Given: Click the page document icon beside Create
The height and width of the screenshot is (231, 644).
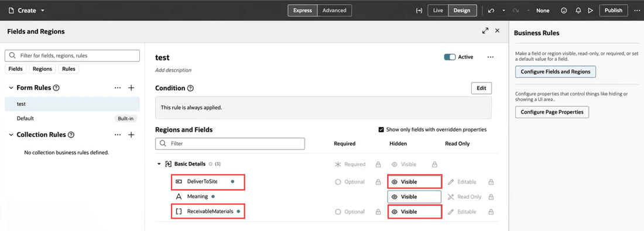Looking at the screenshot, I should pyautogui.click(x=11, y=11).
